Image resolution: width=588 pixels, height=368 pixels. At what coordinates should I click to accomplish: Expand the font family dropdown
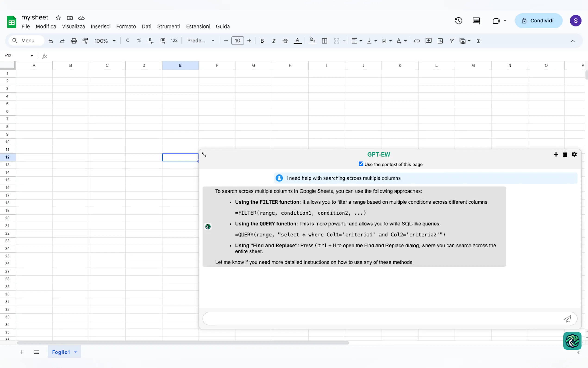click(x=200, y=41)
